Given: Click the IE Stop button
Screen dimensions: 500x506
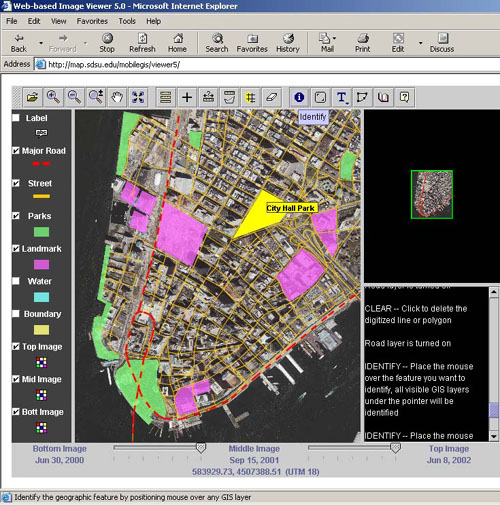Looking at the screenshot, I should tap(107, 43).
